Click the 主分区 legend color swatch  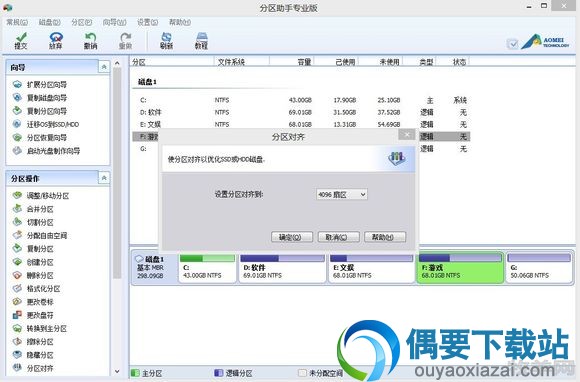135,373
